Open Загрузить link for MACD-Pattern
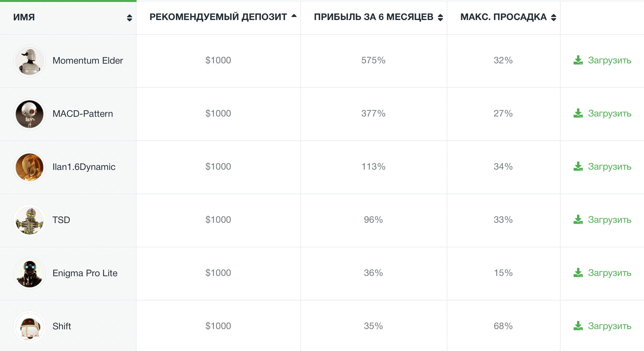Image resolution: width=644 pixels, height=351 pixels. [x=610, y=114]
